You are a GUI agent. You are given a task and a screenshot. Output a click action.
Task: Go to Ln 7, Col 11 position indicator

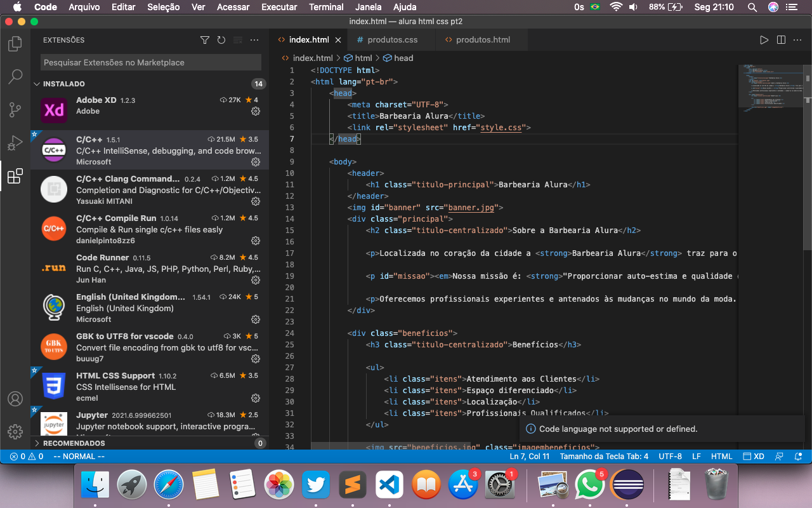coord(530,456)
